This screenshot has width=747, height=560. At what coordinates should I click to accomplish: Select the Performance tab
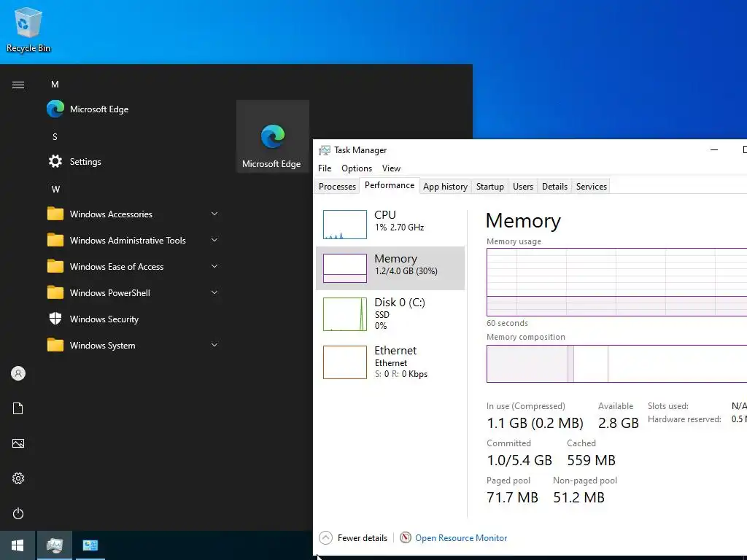point(390,185)
